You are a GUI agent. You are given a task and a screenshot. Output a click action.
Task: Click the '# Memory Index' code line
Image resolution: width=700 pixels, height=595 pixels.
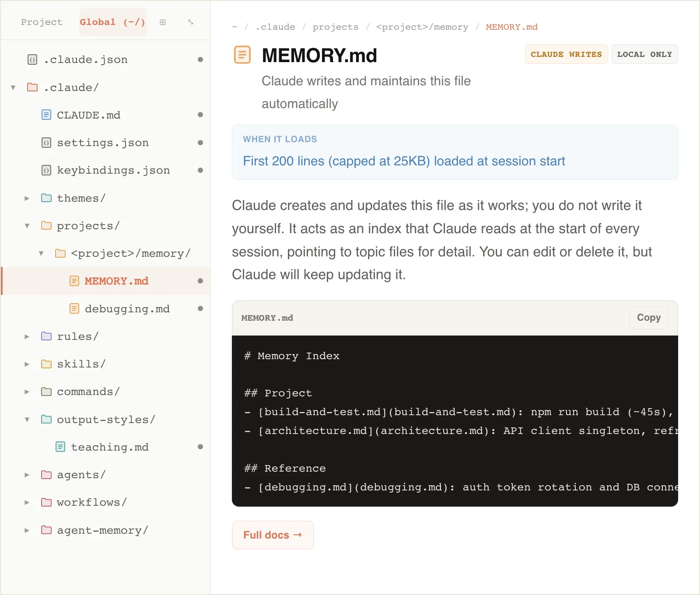pyautogui.click(x=292, y=356)
